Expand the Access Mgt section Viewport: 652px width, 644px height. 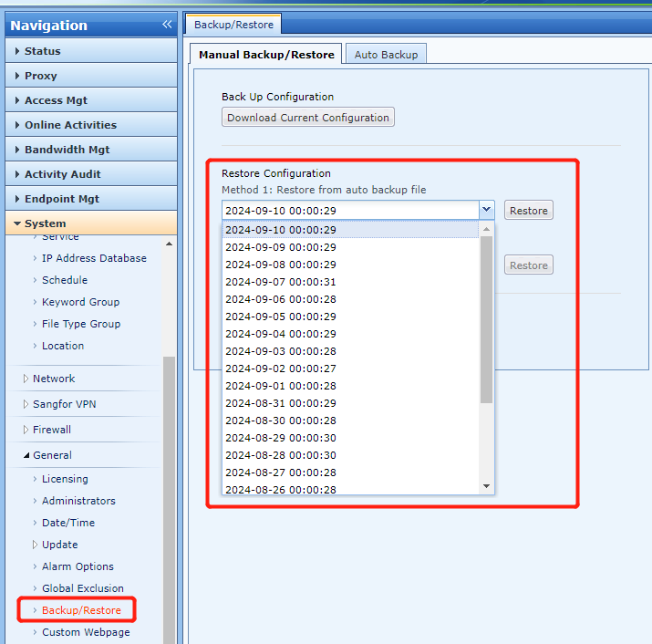(91, 100)
